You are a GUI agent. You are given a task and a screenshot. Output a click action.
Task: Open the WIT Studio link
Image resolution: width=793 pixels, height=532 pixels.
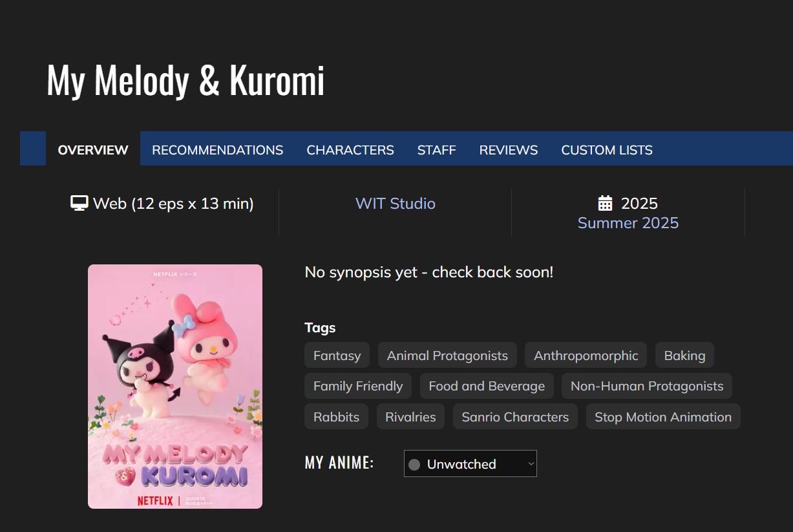396,204
